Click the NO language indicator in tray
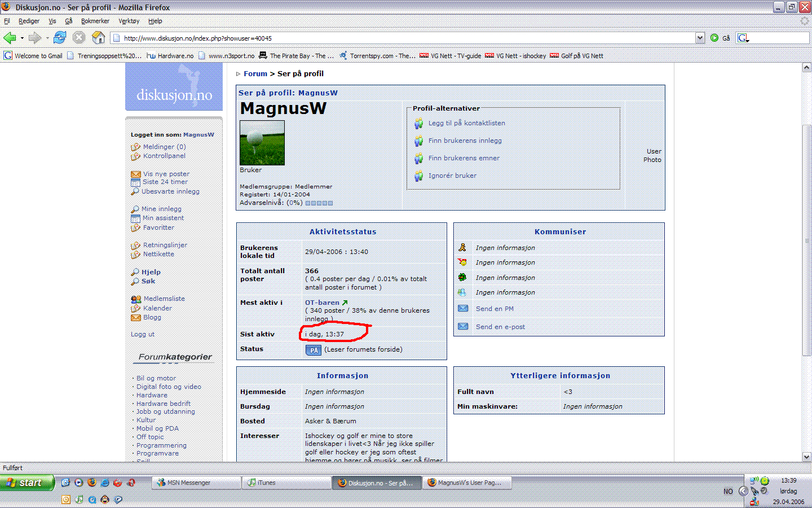Image resolution: width=812 pixels, height=508 pixels. click(x=728, y=491)
